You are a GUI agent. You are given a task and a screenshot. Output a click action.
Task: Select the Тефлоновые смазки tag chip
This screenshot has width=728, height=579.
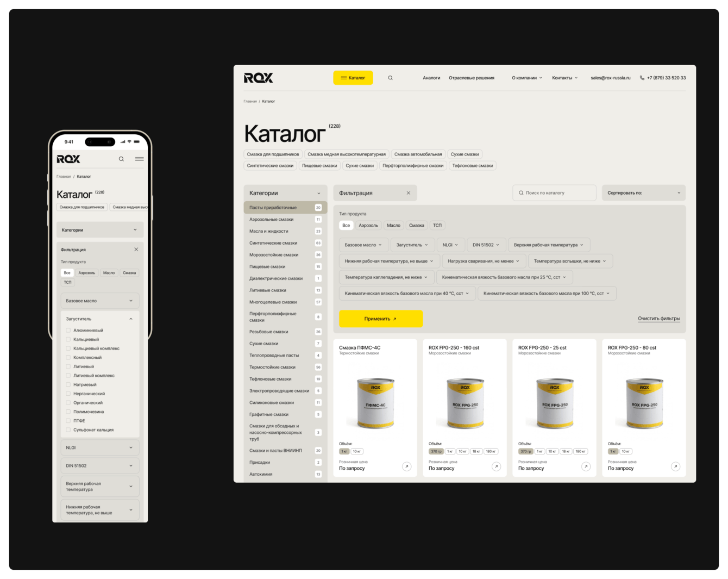click(473, 166)
